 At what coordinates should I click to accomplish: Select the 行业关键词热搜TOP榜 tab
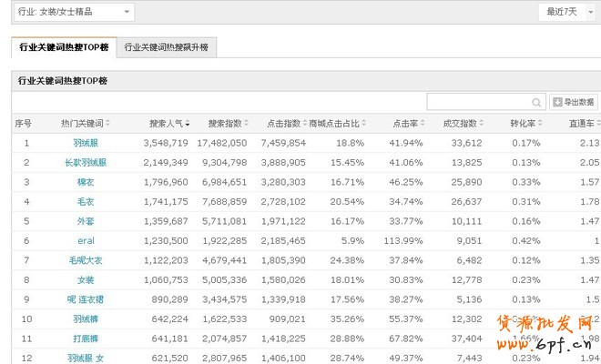pos(64,47)
